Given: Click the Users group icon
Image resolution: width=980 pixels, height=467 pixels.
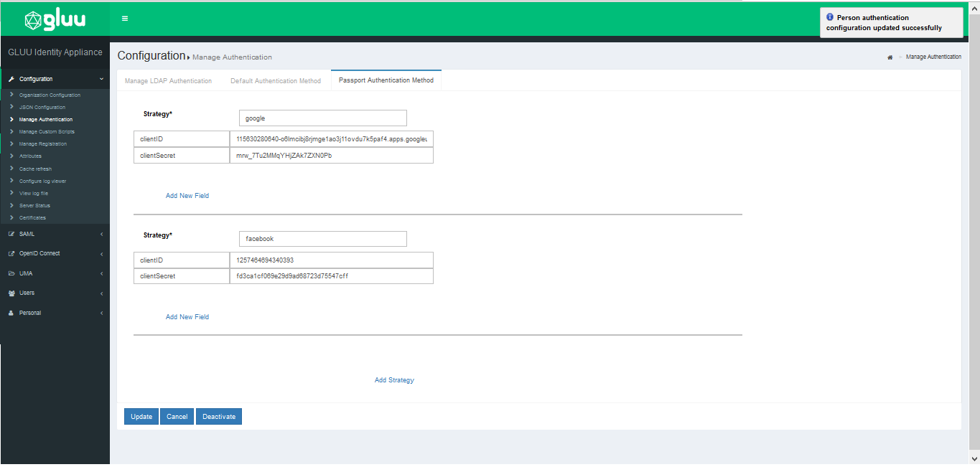Looking at the screenshot, I should click(11, 293).
